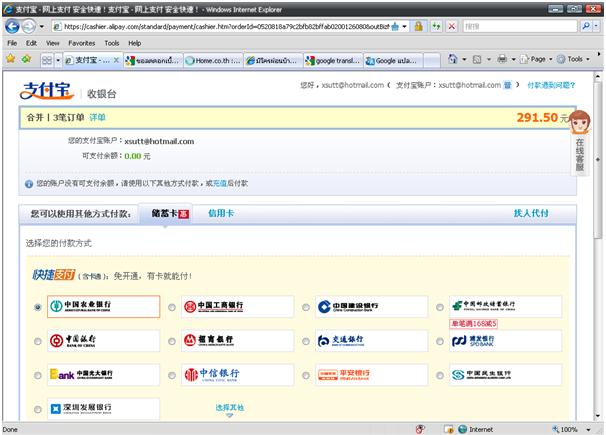The height and width of the screenshot is (435, 606).
Task: Open the Help menu
Action: point(134,43)
